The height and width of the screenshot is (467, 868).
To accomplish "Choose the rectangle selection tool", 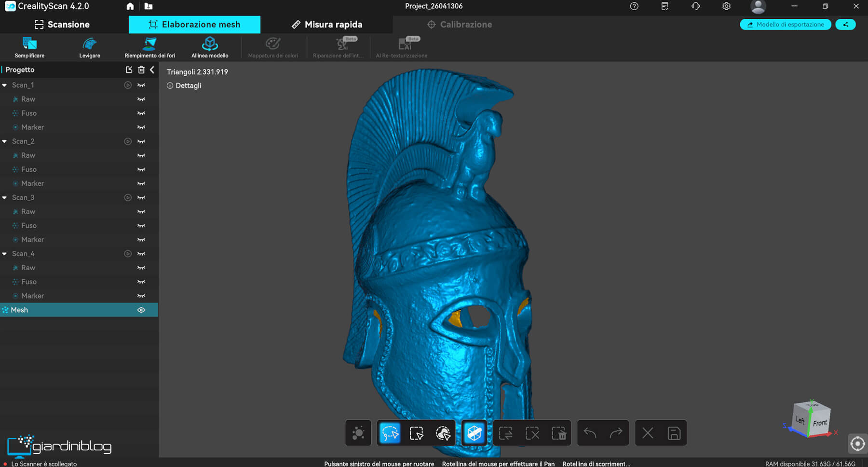I will tap(416, 433).
